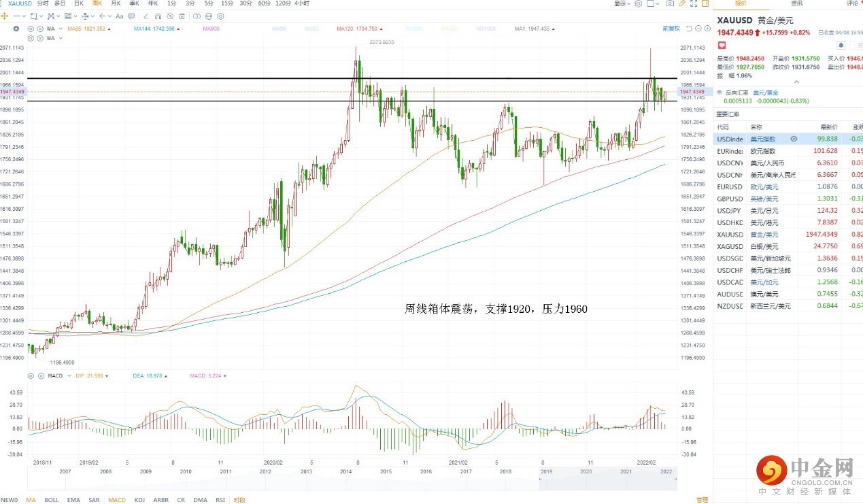Toggle visibility eye beside USDinde row

(x=794, y=139)
